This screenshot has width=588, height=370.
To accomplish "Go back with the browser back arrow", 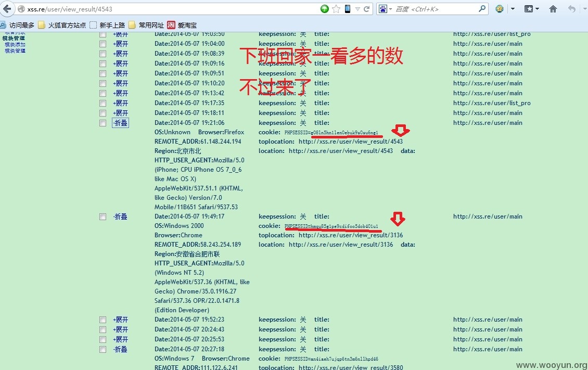I will (7, 9).
